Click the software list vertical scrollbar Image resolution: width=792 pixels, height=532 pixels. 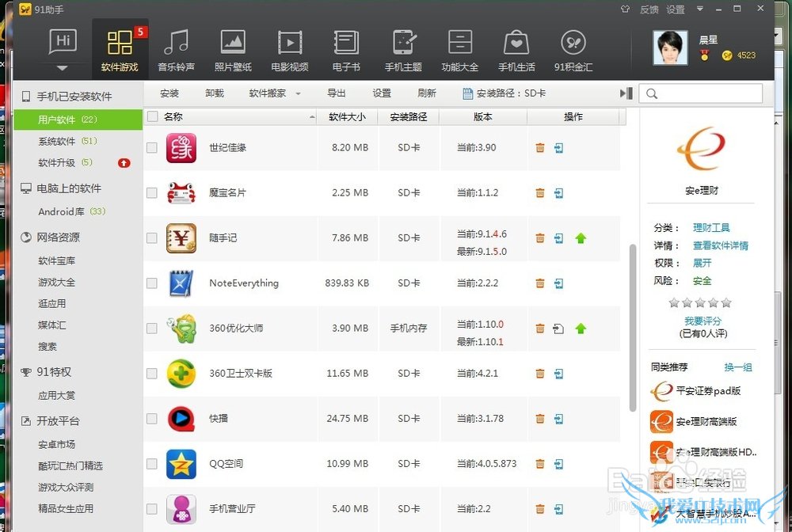point(632,327)
